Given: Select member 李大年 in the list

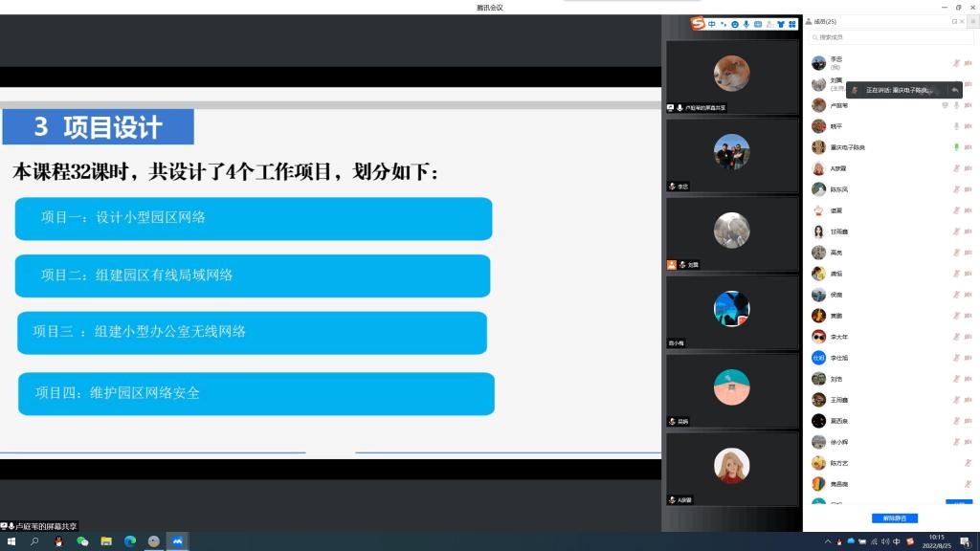Looking at the screenshot, I should [838, 337].
